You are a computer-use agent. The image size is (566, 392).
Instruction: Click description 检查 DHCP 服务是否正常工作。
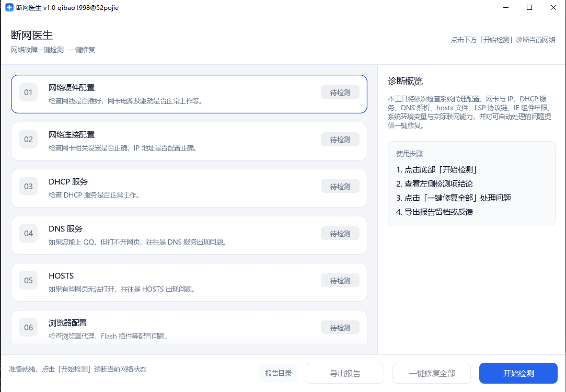[x=94, y=195]
